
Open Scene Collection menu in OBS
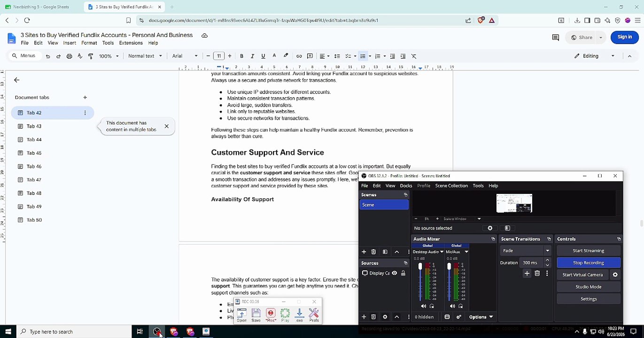coord(451,186)
